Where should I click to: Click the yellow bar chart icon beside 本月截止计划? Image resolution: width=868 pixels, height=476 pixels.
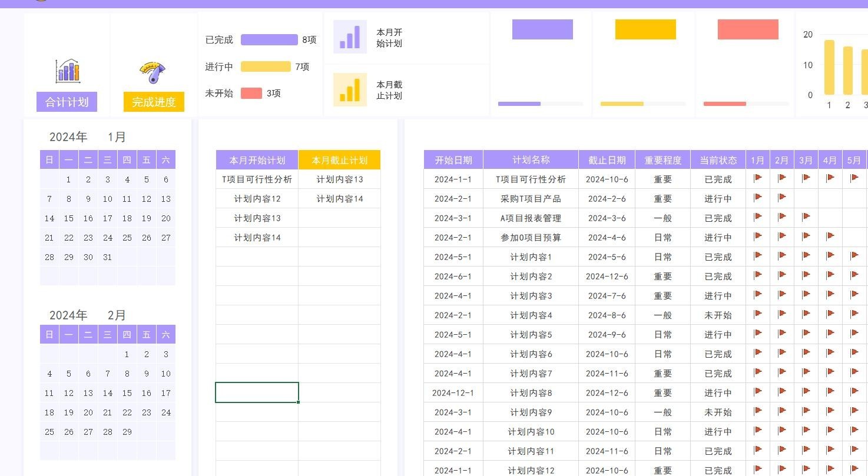350,89
